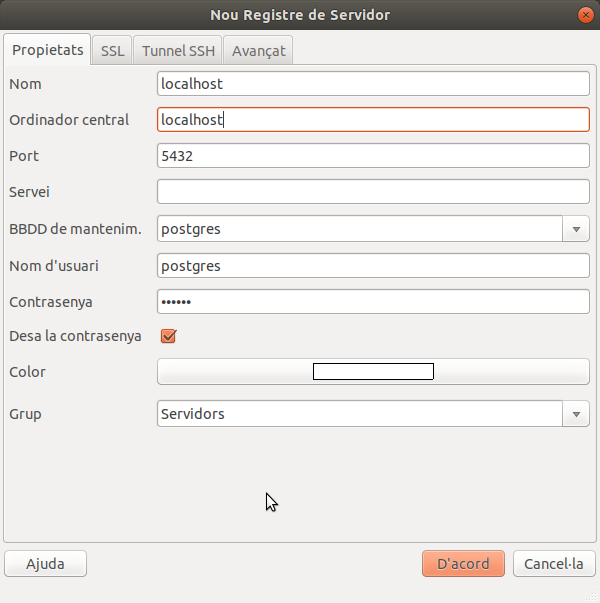The image size is (600, 603).
Task: Toggle the Desa la contrasenya checkbox
Action: point(168,336)
